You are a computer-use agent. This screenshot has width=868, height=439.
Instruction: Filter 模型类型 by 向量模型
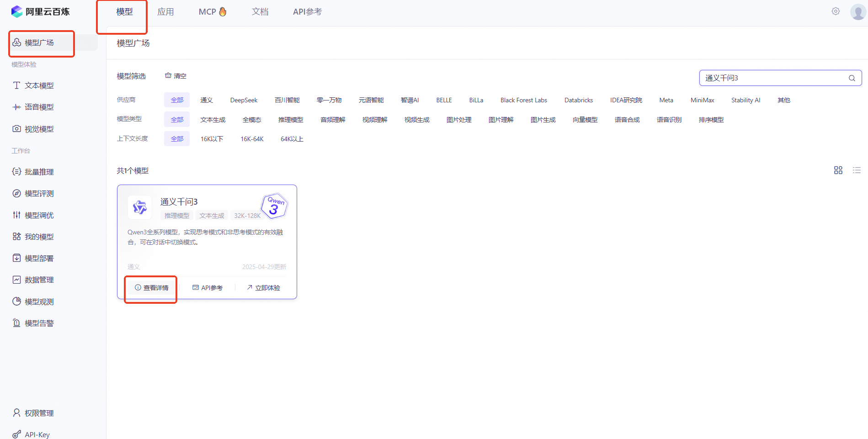pos(585,120)
